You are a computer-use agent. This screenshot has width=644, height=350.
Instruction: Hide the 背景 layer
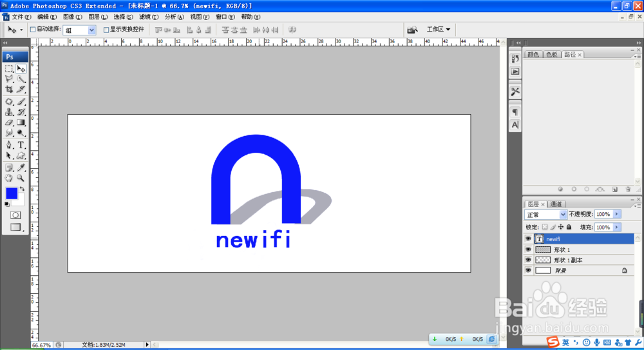click(528, 271)
